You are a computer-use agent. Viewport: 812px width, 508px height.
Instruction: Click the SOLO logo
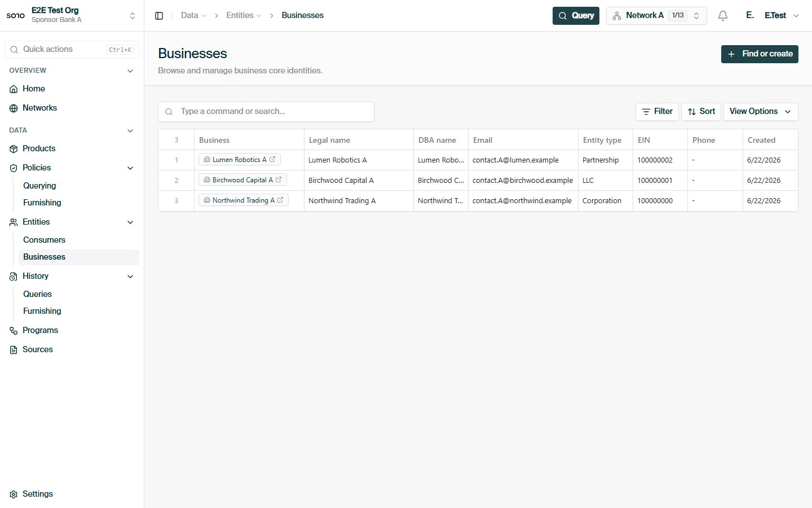[x=16, y=16]
